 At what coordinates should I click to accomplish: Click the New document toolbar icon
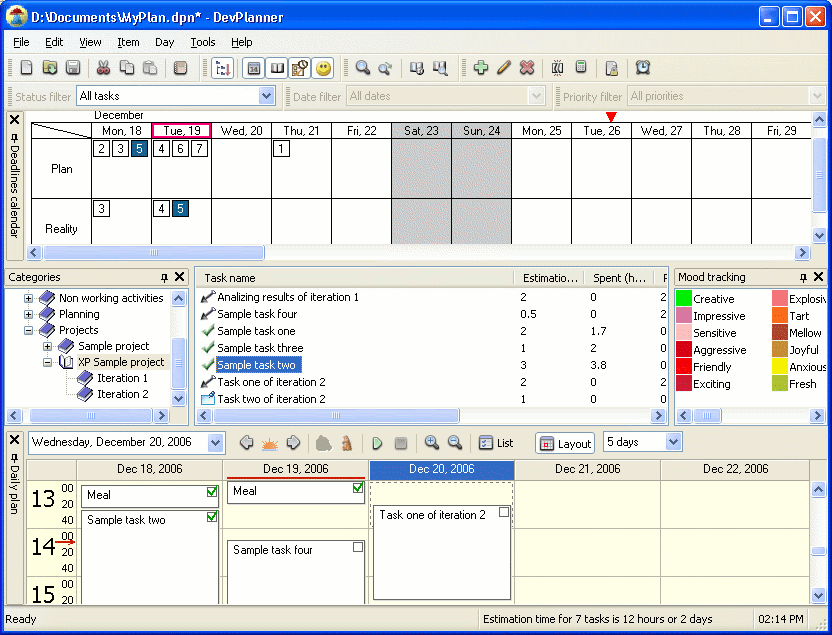pyautogui.click(x=26, y=68)
